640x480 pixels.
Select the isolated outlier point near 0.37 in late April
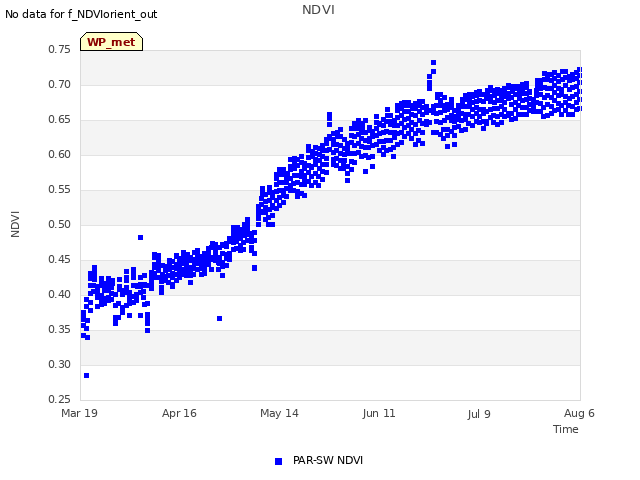pos(220,318)
